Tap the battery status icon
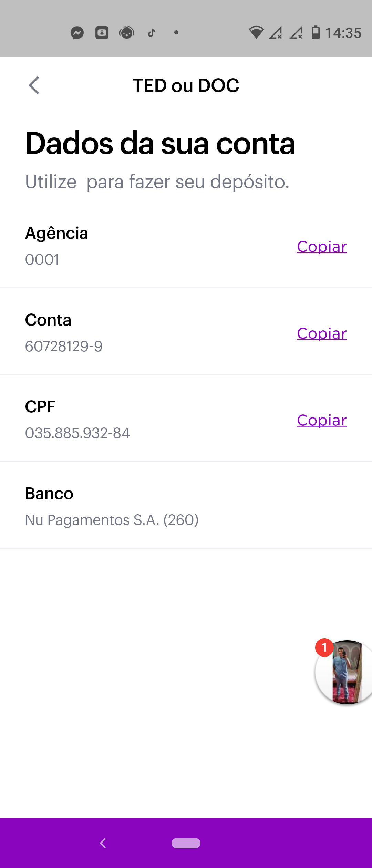This screenshot has width=372, height=868. [316, 32]
